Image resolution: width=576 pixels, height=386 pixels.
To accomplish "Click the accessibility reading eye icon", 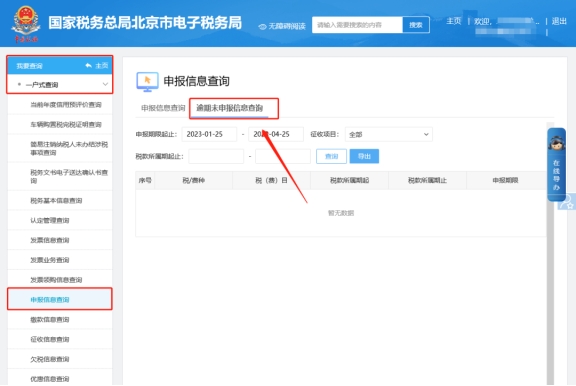I will (262, 26).
